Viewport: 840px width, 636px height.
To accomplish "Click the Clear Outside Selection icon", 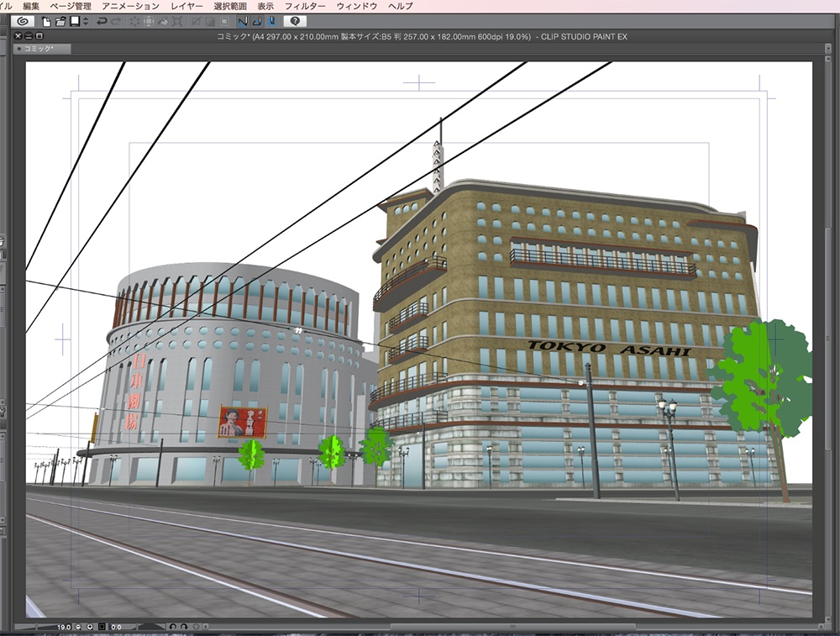I will pos(149,22).
